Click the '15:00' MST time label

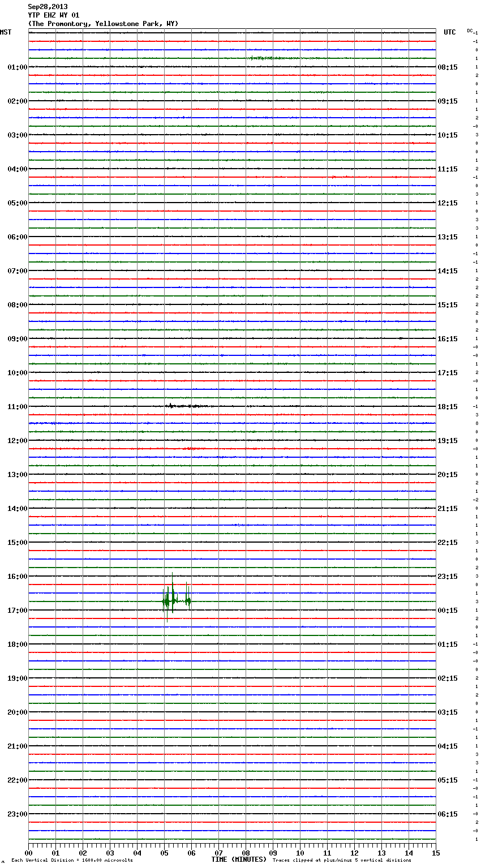[17, 543]
